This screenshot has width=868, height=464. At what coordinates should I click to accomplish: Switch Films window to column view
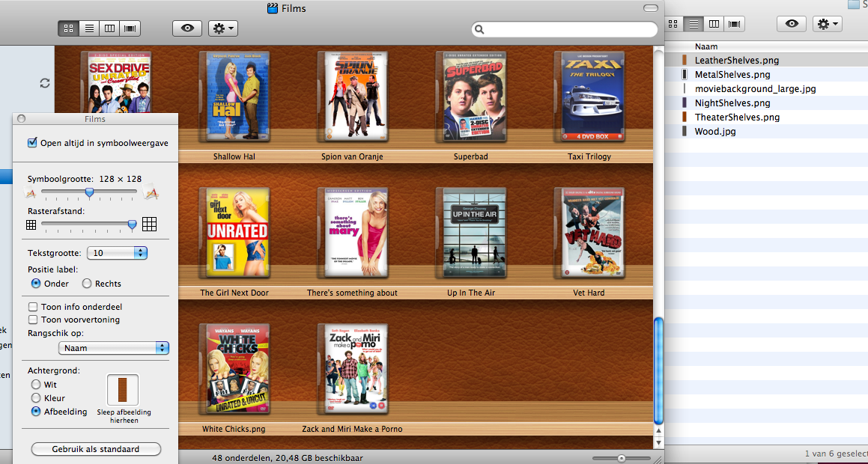[109, 28]
